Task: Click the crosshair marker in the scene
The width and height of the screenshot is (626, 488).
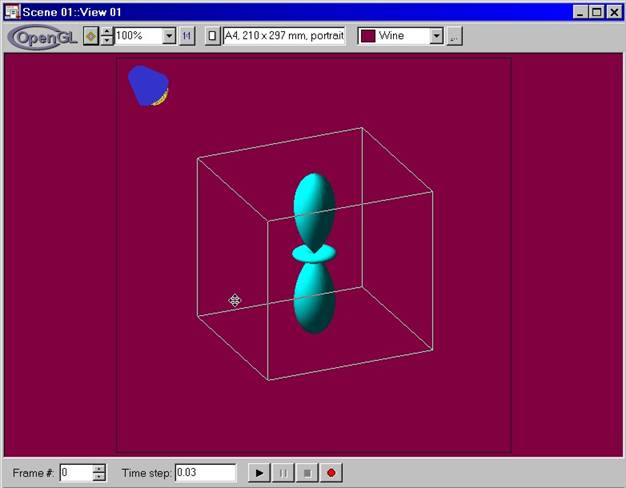Action: tap(235, 300)
